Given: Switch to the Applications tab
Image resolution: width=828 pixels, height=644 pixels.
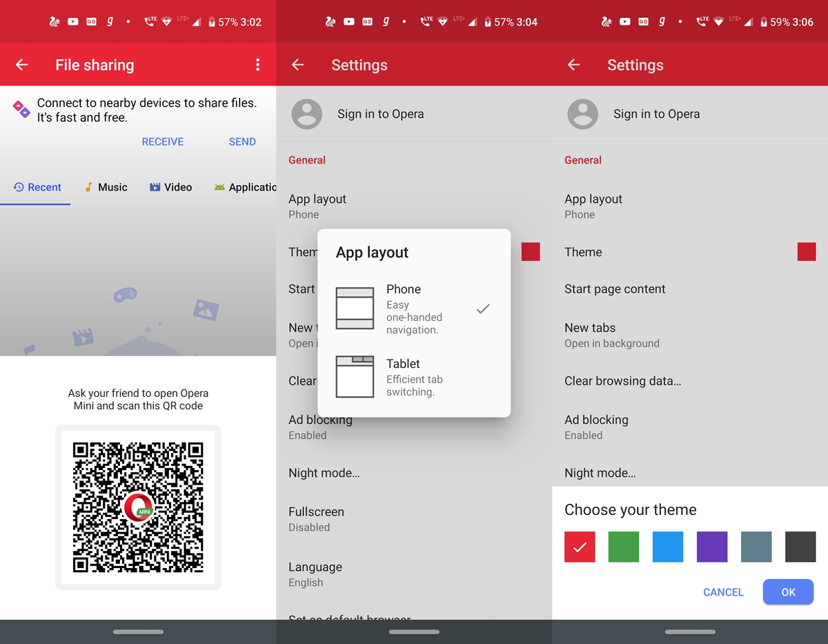Looking at the screenshot, I should click(245, 187).
